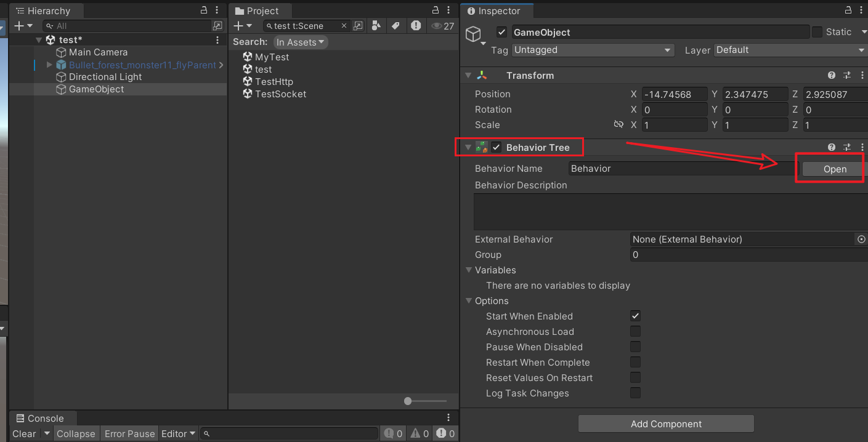Enable Pause When Disabled option
The width and height of the screenshot is (868, 442).
(635, 347)
